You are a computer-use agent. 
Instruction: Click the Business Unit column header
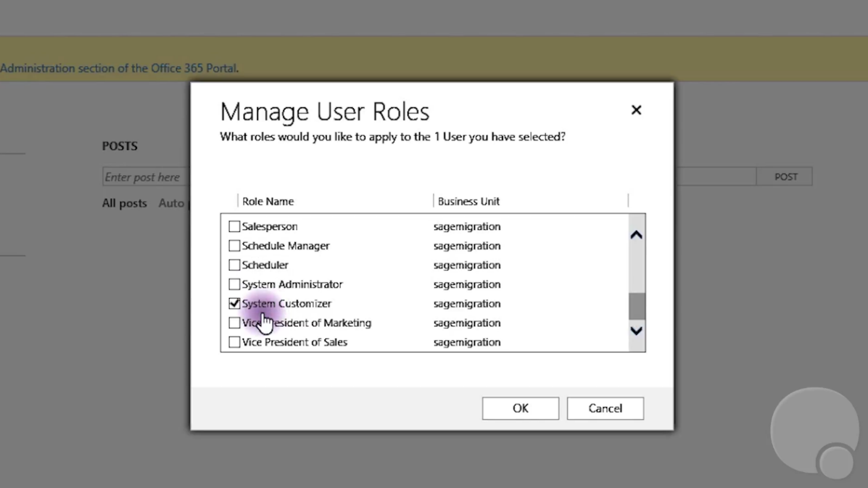point(468,201)
